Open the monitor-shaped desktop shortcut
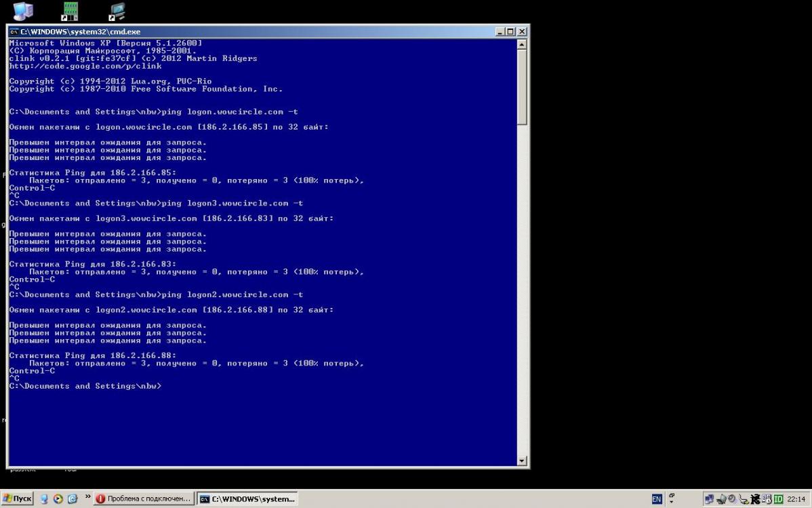The width and height of the screenshot is (812, 508). (x=117, y=11)
